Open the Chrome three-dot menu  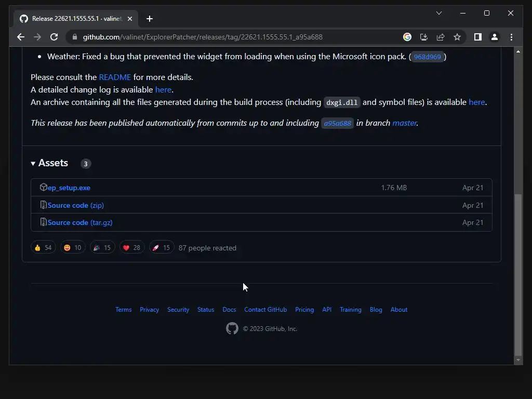coord(511,37)
